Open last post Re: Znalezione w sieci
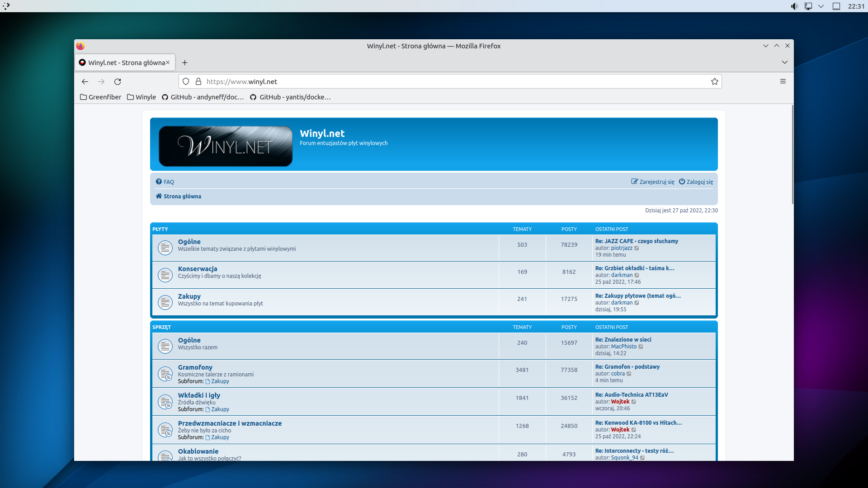 click(x=623, y=340)
